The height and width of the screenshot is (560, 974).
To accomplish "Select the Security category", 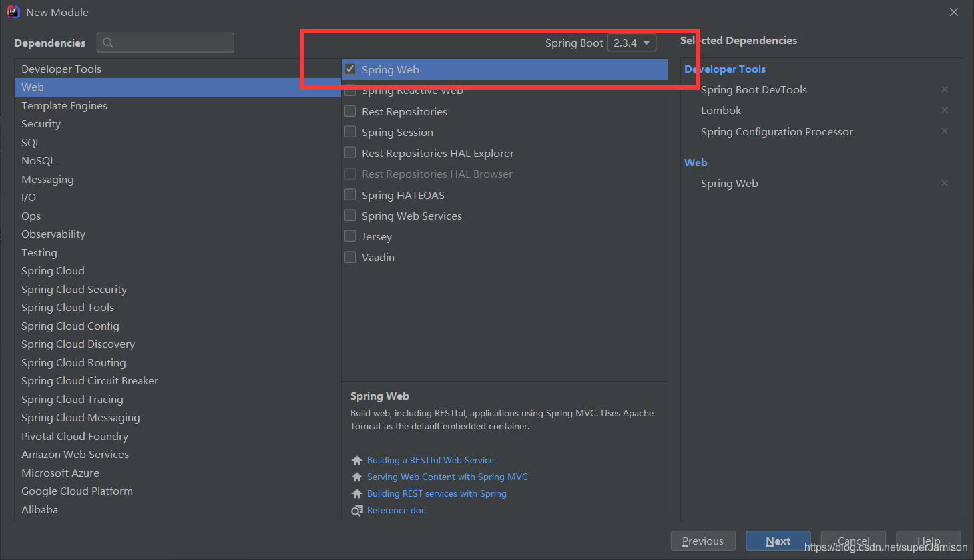I will (x=178, y=124).
